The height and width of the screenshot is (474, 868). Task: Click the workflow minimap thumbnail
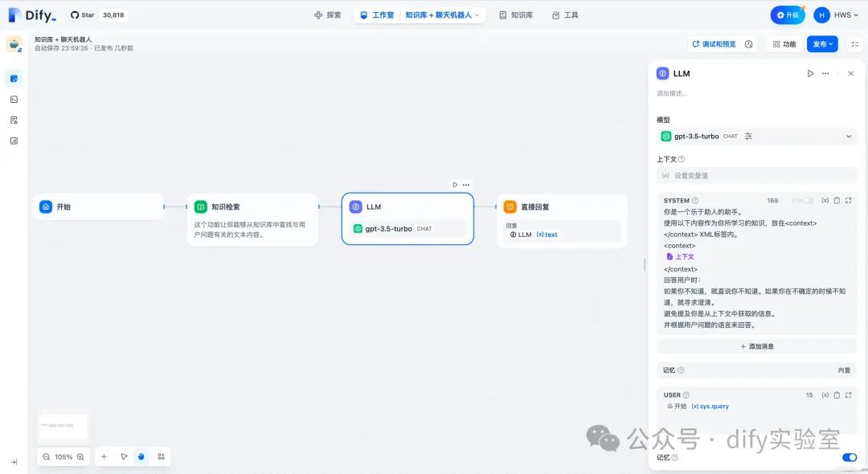(63, 426)
